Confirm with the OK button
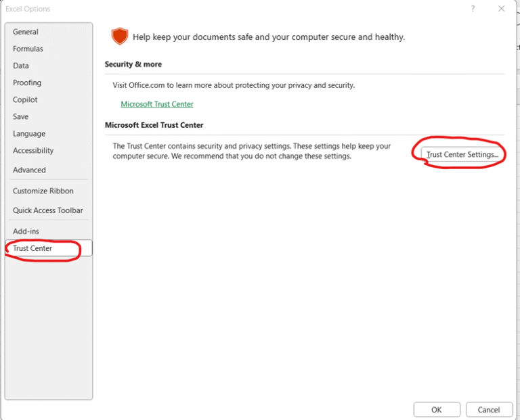Image resolution: width=520 pixels, height=420 pixels. [437, 409]
